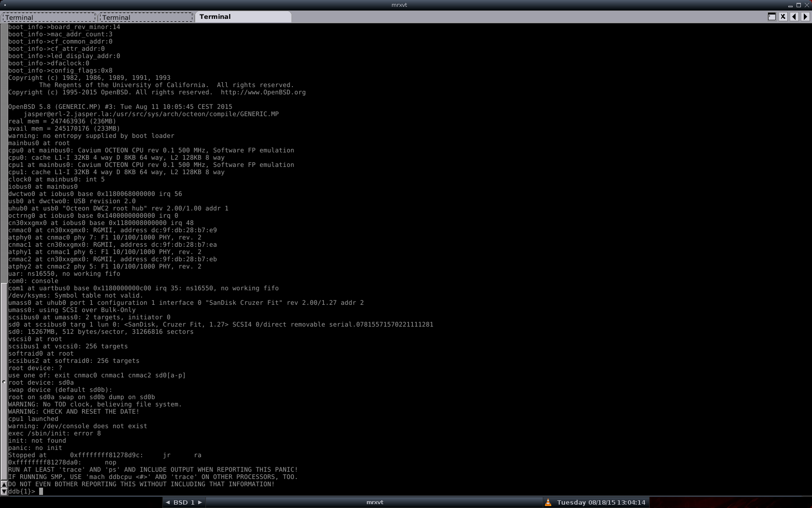This screenshot has width=812, height=508.
Task: Click 'The Regents of the University of California' line
Action: coord(167,85)
